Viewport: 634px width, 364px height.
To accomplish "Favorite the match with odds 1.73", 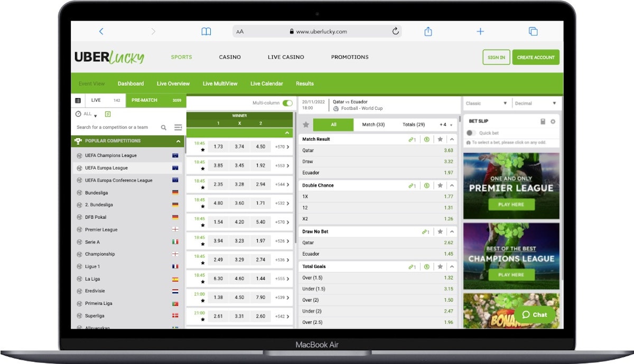I will pos(202,150).
